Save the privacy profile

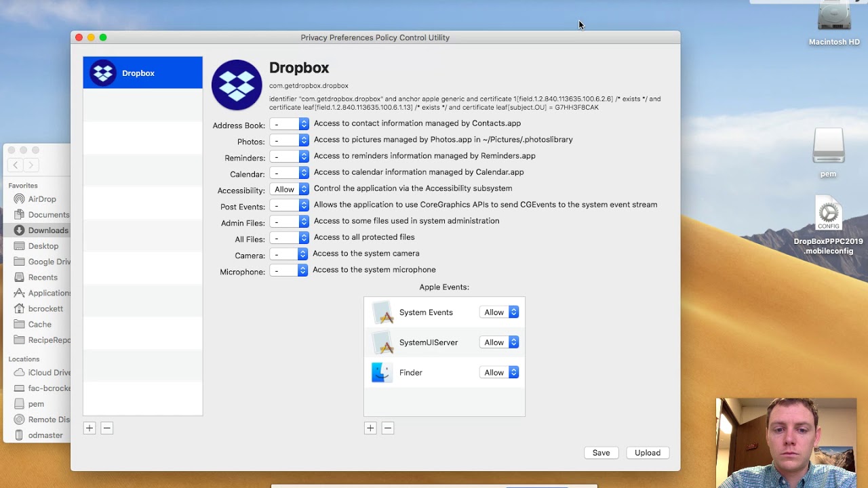coord(601,453)
